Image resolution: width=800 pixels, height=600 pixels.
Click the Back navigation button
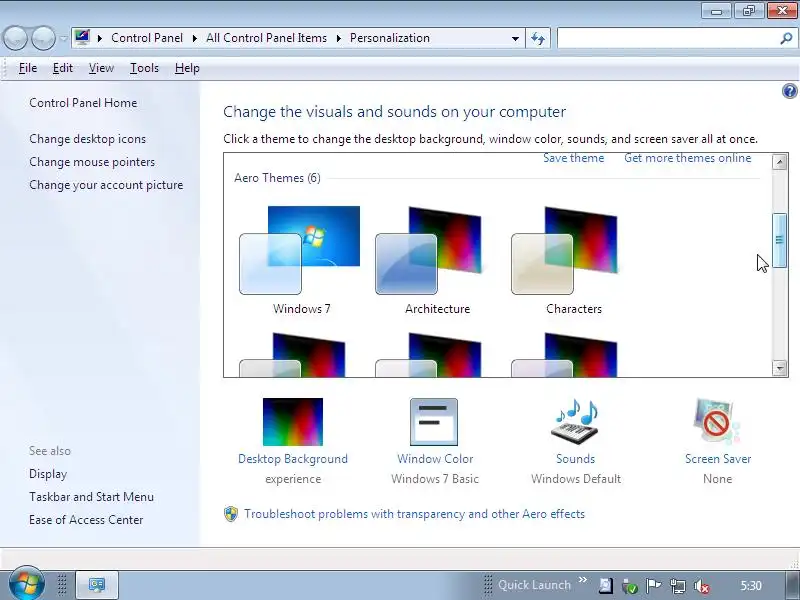tap(15, 38)
